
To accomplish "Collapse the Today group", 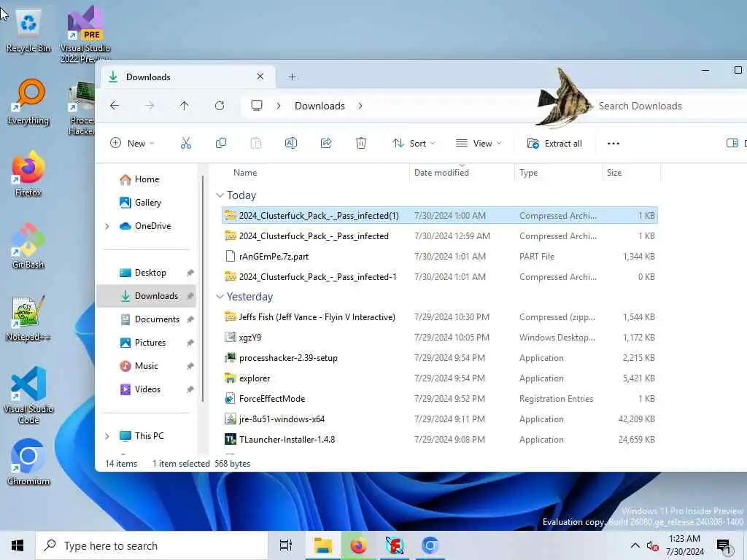I will 220,195.
